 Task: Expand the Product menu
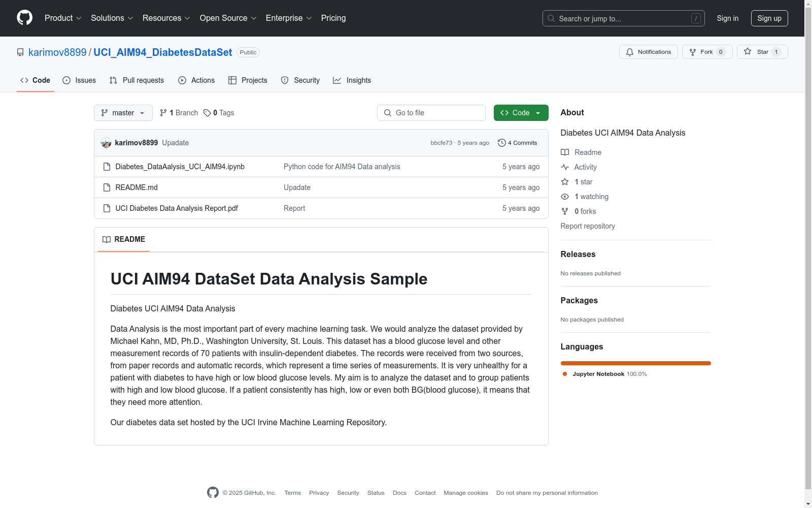point(63,18)
